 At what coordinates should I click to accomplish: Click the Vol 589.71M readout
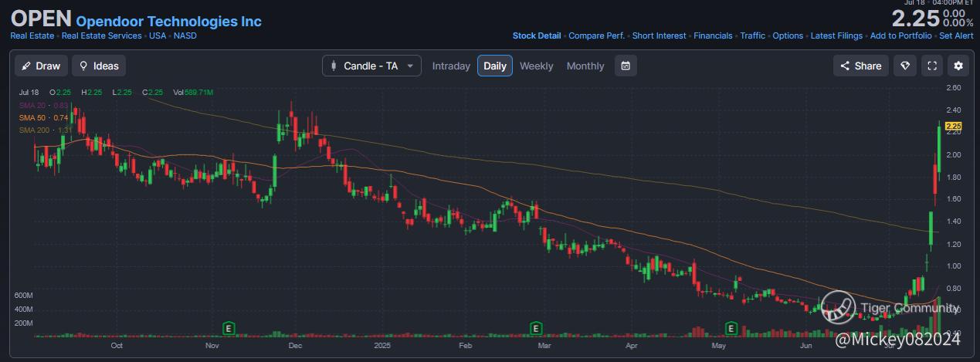tap(193, 93)
